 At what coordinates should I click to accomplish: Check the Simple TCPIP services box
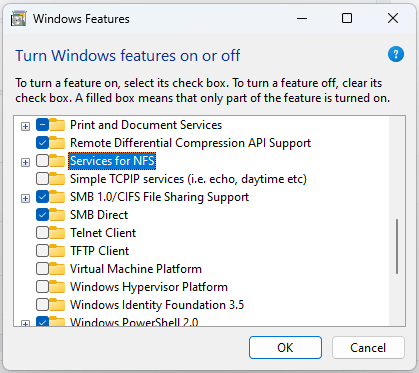point(42,179)
